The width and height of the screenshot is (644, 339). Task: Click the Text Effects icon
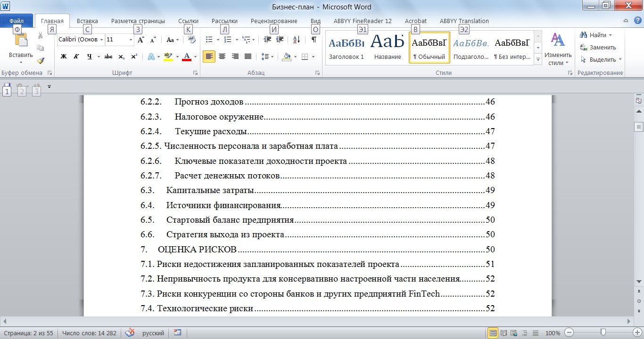[151, 56]
